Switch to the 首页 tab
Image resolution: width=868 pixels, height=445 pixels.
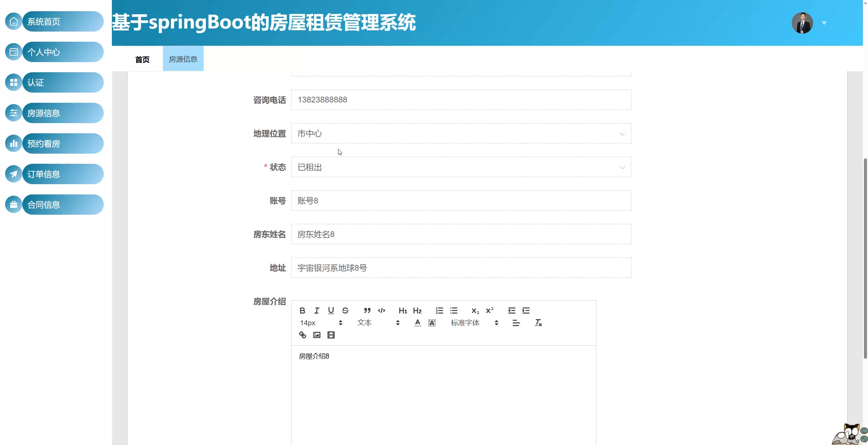142,60
